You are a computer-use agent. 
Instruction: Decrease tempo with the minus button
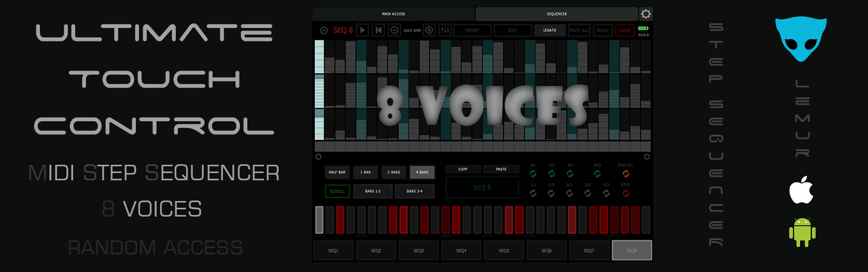(394, 31)
